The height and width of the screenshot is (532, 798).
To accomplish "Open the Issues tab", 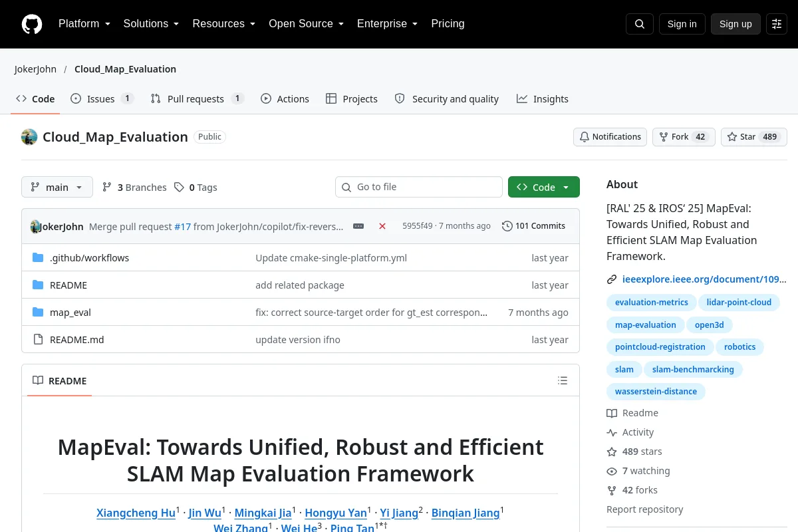I will [x=102, y=99].
